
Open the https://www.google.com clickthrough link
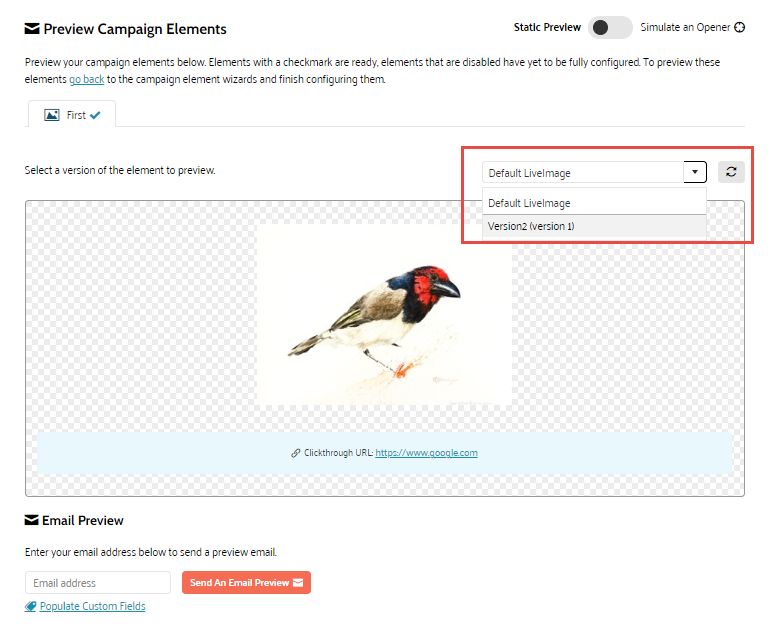(426, 453)
